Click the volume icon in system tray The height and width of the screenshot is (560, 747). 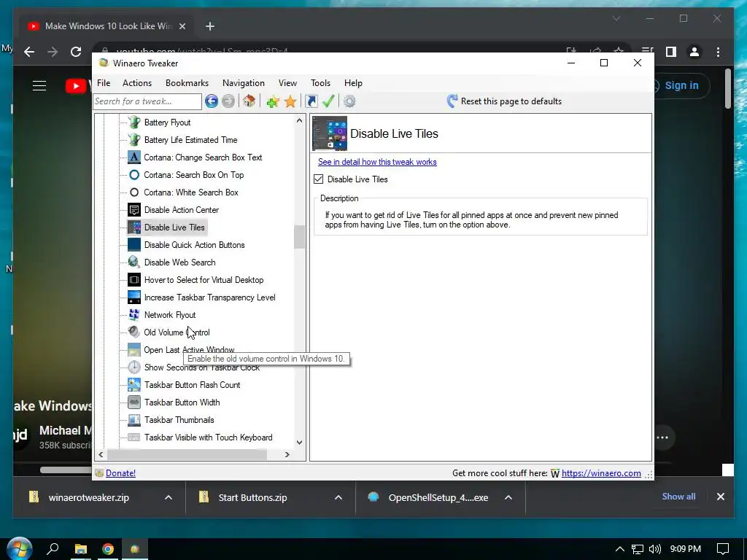[655, 549]
